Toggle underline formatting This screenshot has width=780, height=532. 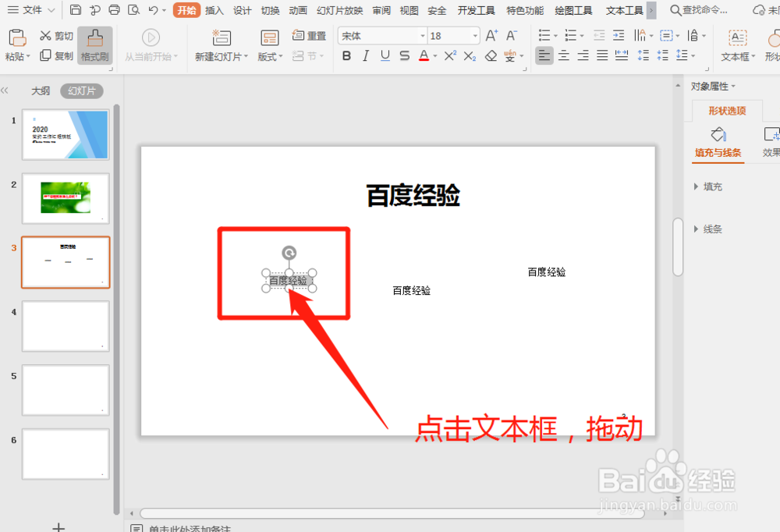385,55
